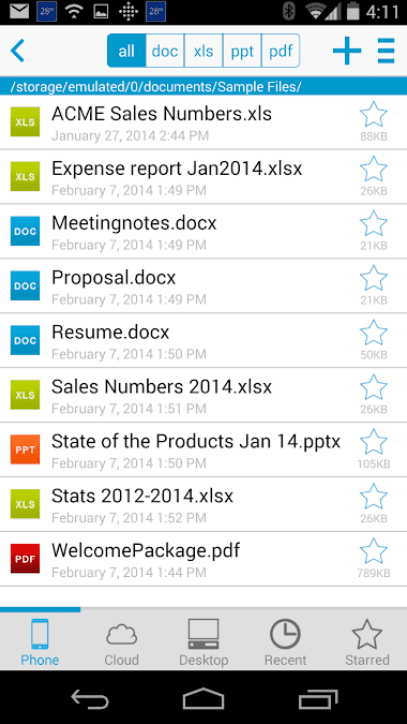Filter files by doc type
The height and width of the screenshot is (724, 407).
point(165,50)
